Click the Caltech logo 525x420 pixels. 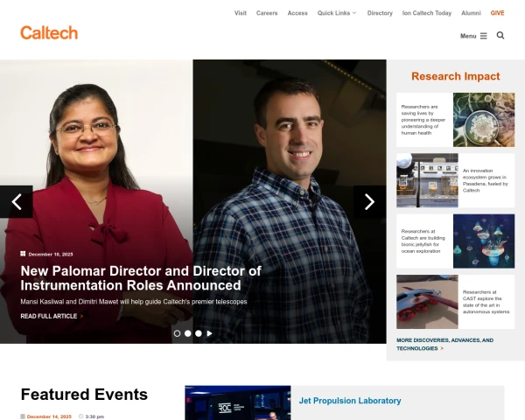click(49, 33)
